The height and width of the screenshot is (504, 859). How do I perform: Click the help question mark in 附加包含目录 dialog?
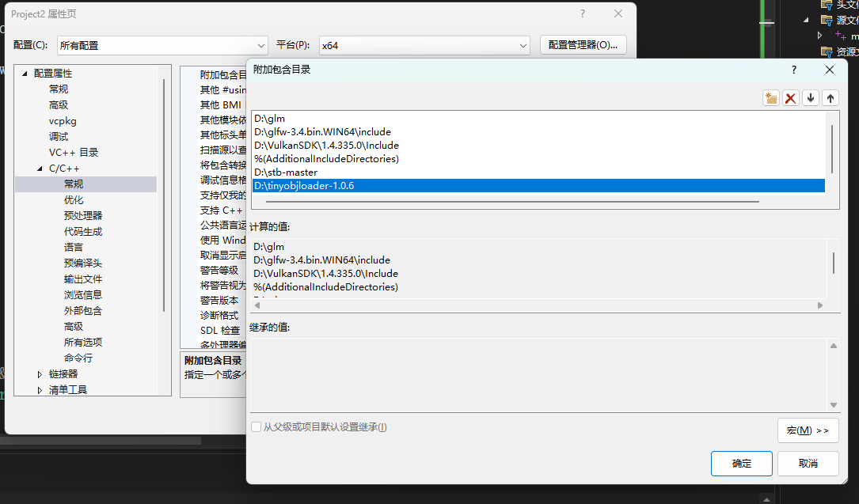coord(794,70)
